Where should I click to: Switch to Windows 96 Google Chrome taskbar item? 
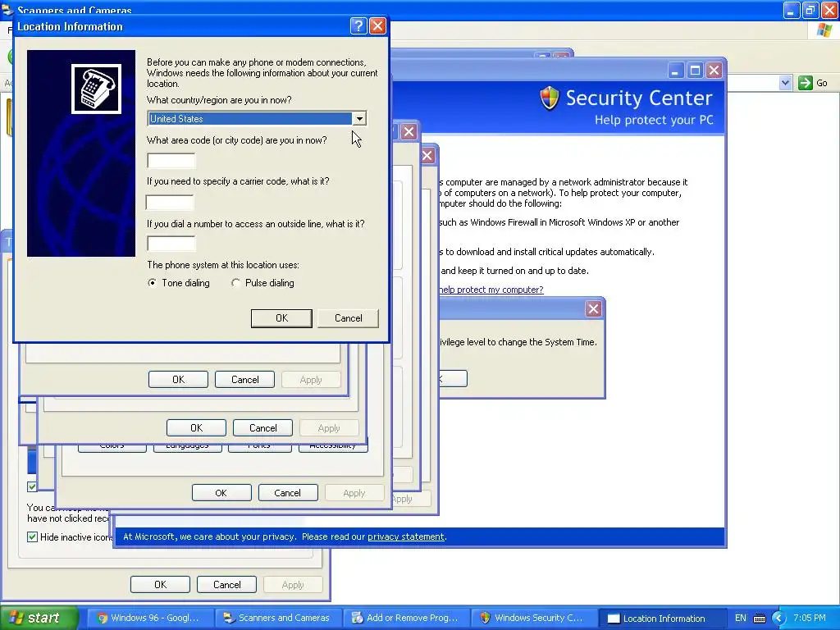point(149,618)
